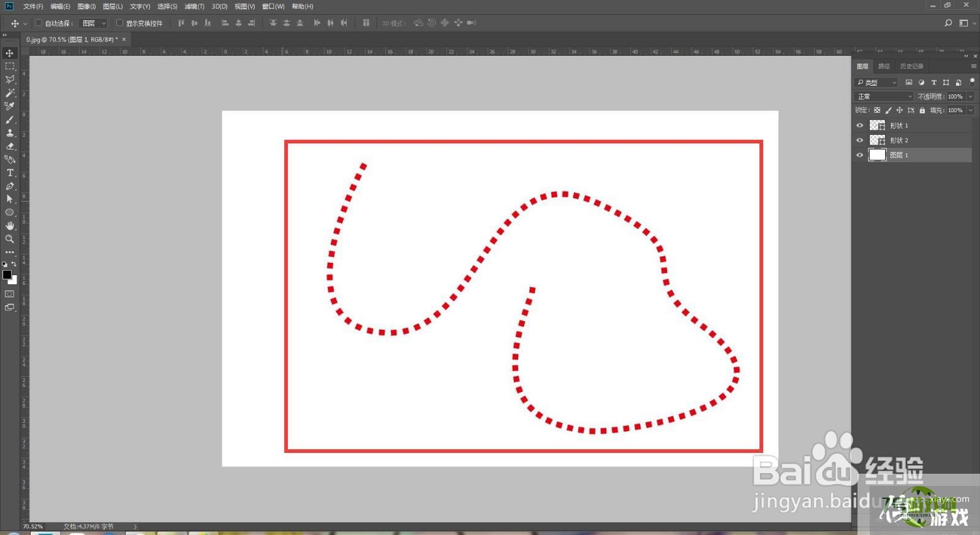Reset default foreground and background colors
The height and width of the screenshot is (535, 980).
click(5, 264)
